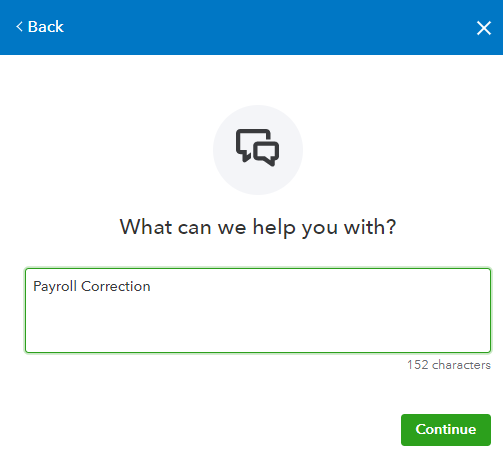The image size is (503, 450).
Task: Click the 'Payroll Correction' typed text
Action: click(x=92, y=287)
